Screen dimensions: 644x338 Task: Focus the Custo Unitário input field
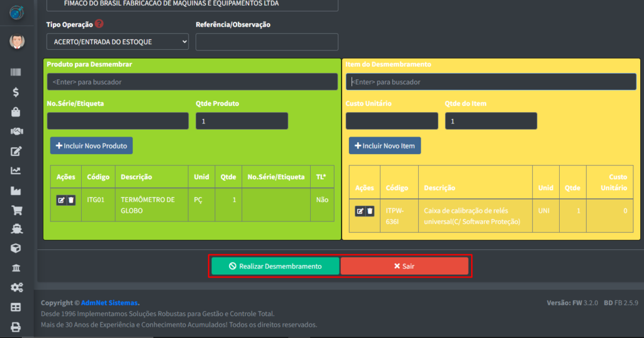pyautogui.click(x=391, y=121)
